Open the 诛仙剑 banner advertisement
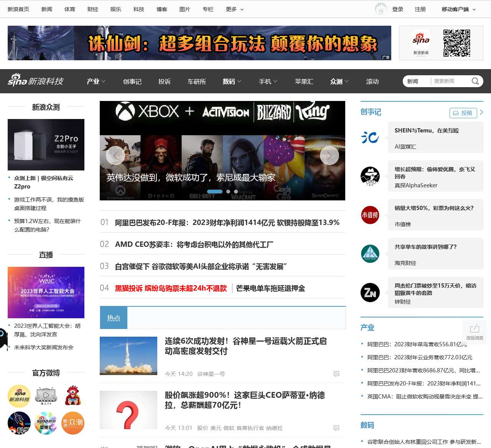This screenshot has height=448, width=491. pos(199,43)
